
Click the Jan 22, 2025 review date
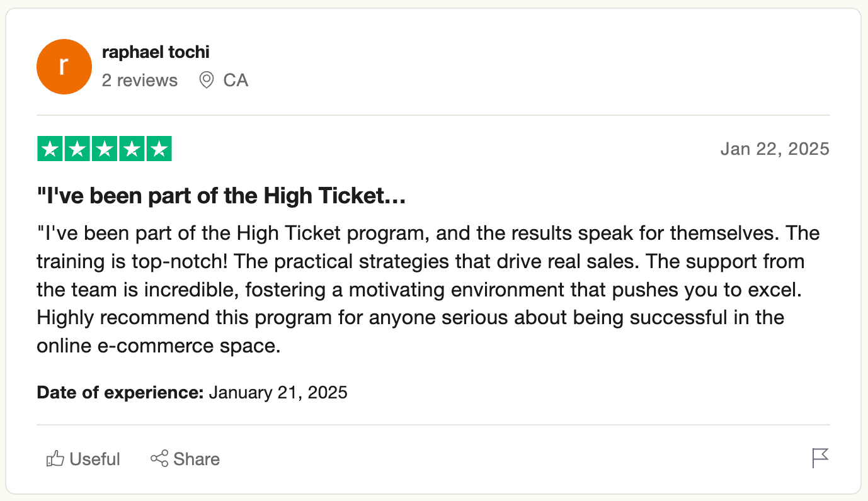pyautogui.click(x=775, y=149)
